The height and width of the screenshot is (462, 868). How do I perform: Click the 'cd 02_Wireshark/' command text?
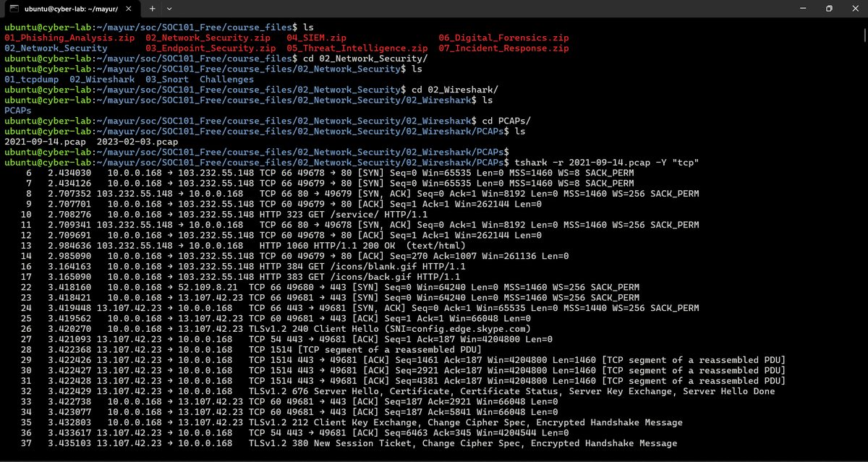[x=455, y=90]
